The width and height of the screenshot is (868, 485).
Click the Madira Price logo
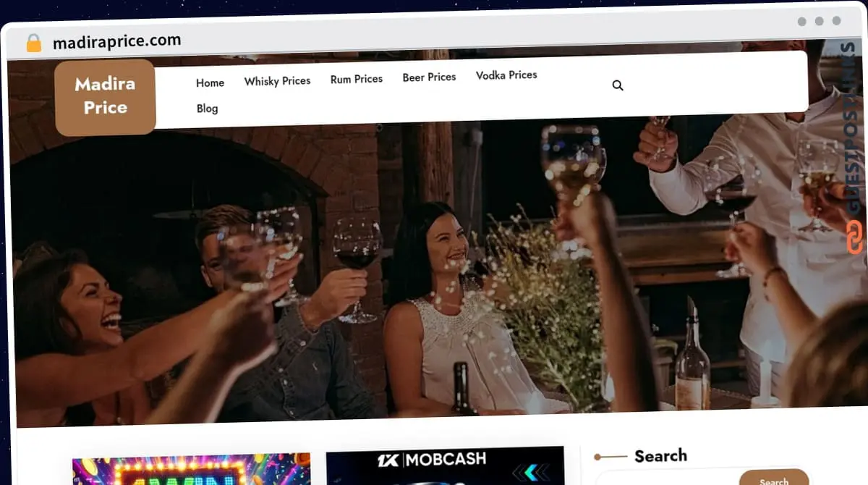(x=106, y=97)
